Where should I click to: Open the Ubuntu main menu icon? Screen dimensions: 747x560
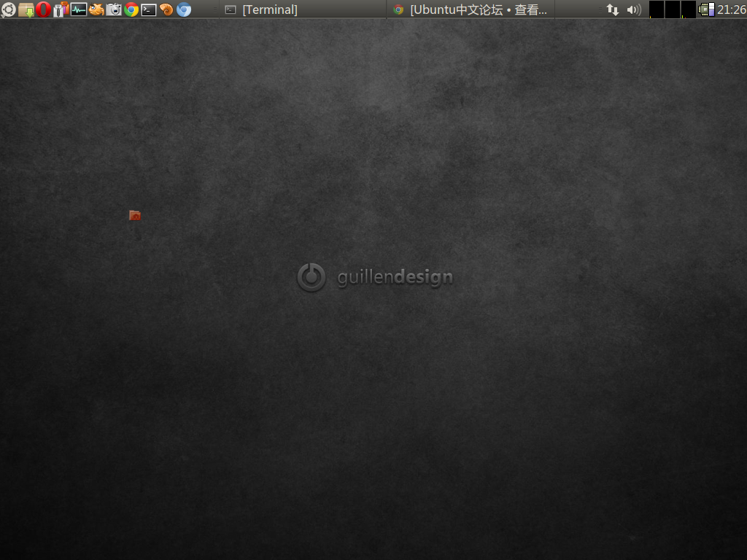(x=9, y=9)
